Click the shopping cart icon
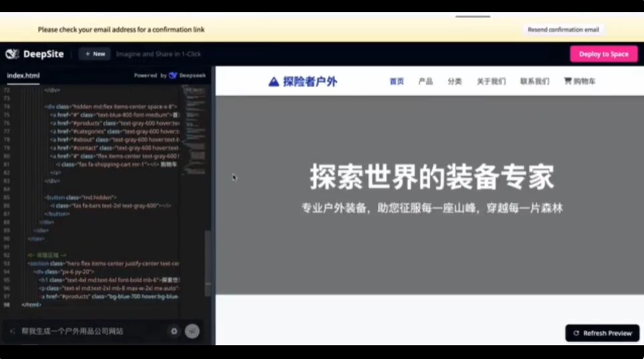The image size is (644, 359). (x=568, y=81)
